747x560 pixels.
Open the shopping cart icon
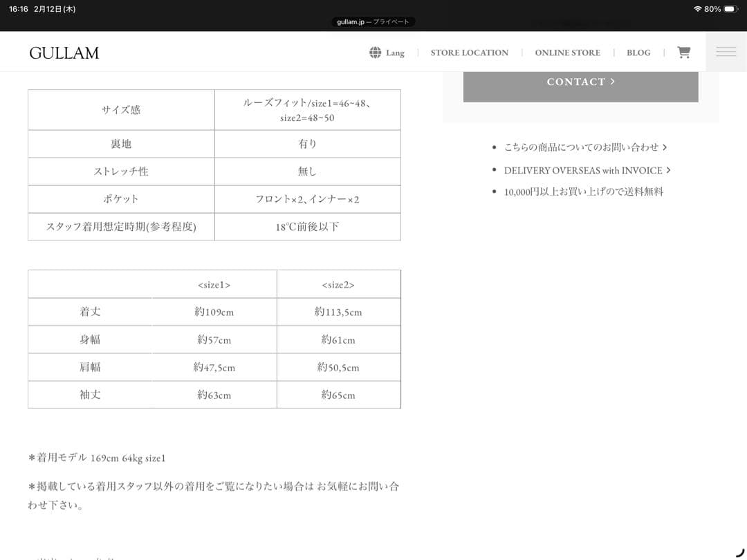tap(683, 53)
